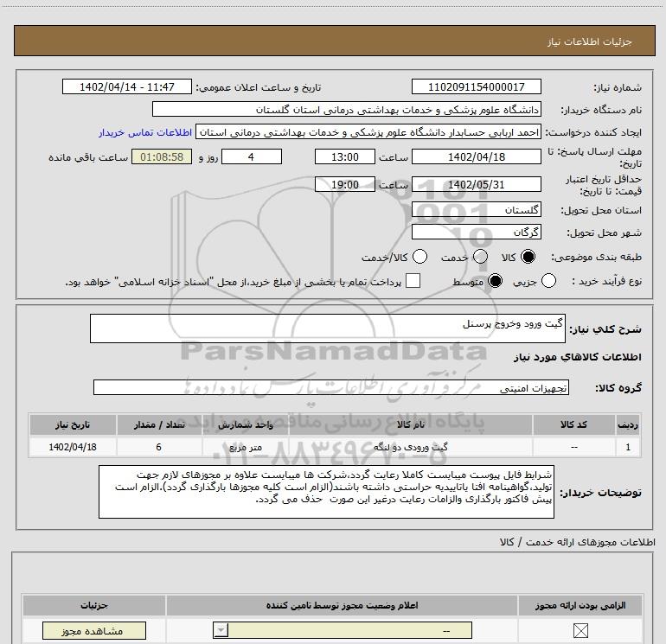Open license status dropdown arrow

(x=221, y=630)
